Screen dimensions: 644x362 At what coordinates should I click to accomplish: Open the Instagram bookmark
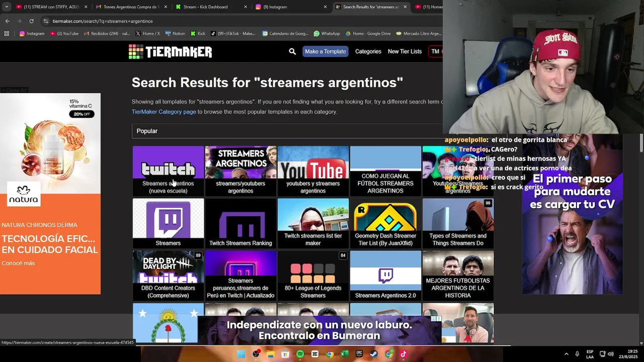coord(32,34)
